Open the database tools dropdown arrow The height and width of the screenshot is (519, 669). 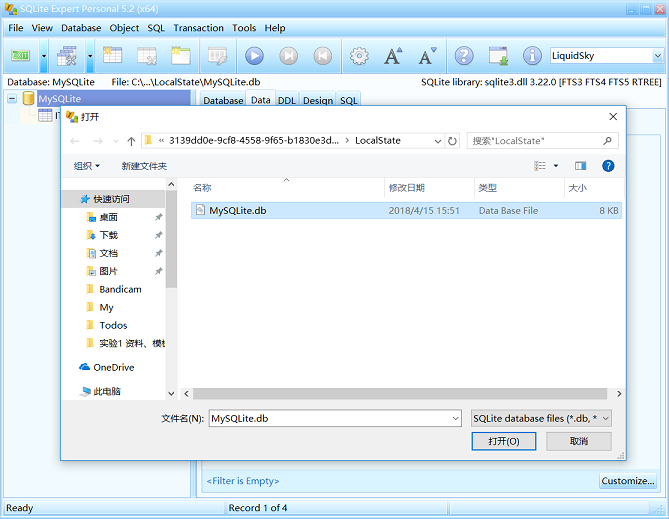90,56
